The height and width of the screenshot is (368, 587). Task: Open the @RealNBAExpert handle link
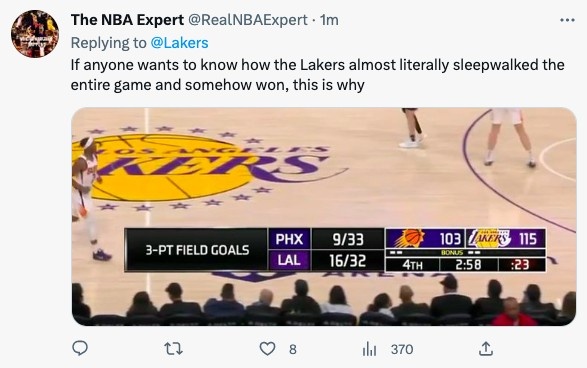click(247, 20)
